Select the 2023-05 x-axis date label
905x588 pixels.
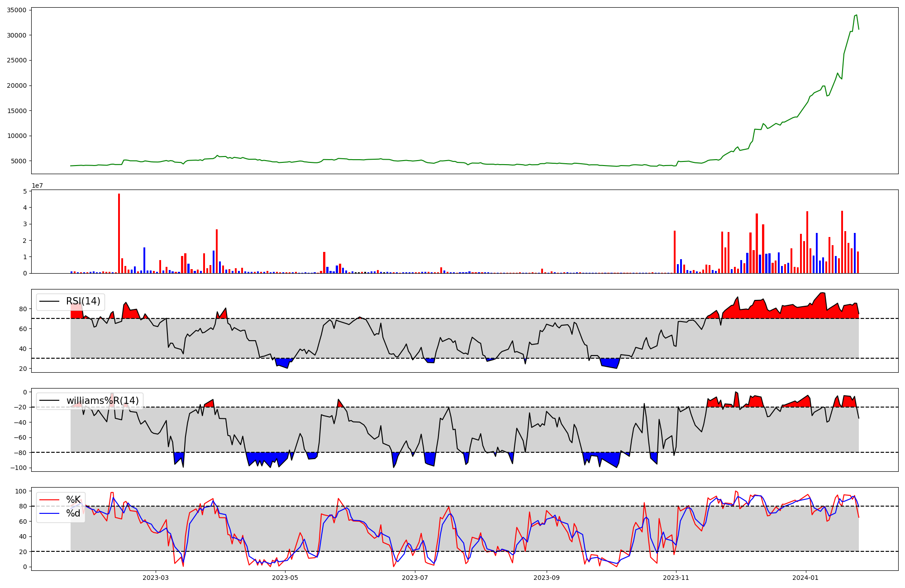tap(285, 578)
